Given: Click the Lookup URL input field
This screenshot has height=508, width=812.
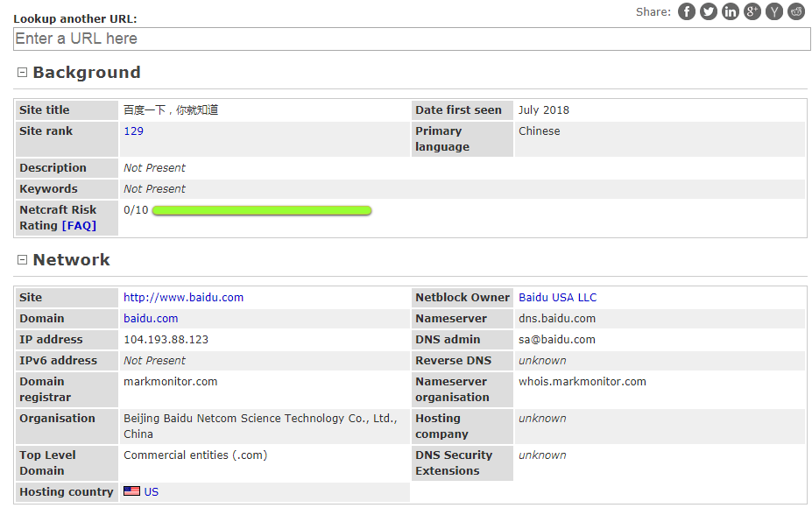Looking at the screenshot, I should click(412, 39).
